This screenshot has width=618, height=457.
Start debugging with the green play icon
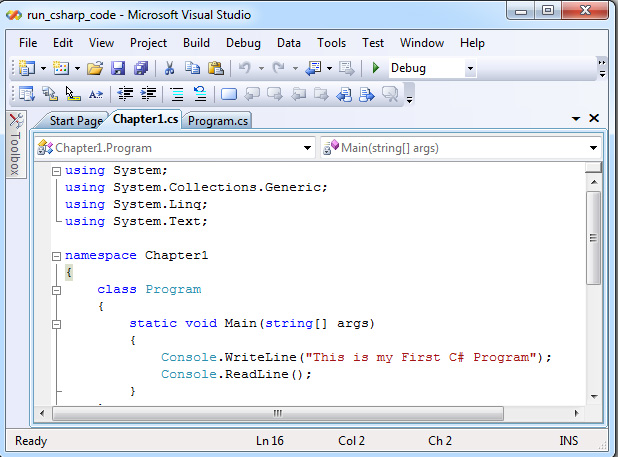pos(376,68)
